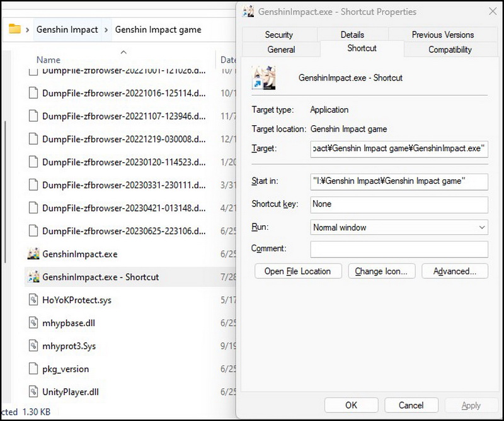The height and width of the screenshot is (421, 504).
Task: Click the mhypbase.dll file icon
Action: click(33, 323)
